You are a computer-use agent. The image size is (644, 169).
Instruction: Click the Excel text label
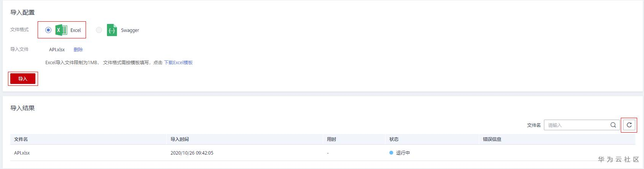click(x=75, y=30)
